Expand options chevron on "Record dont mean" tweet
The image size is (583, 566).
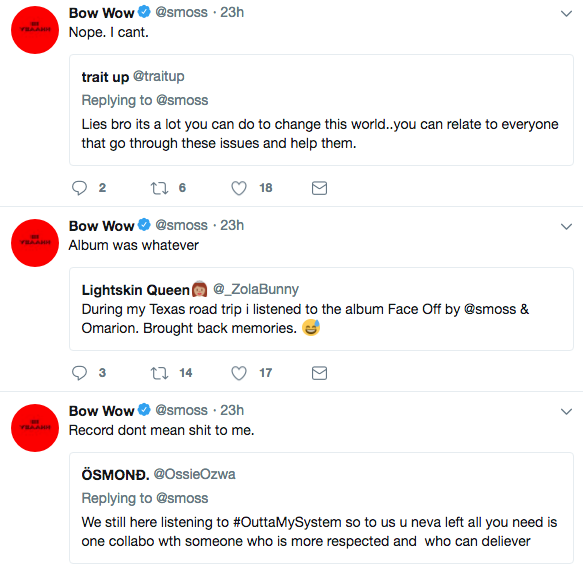coord(566,411)
